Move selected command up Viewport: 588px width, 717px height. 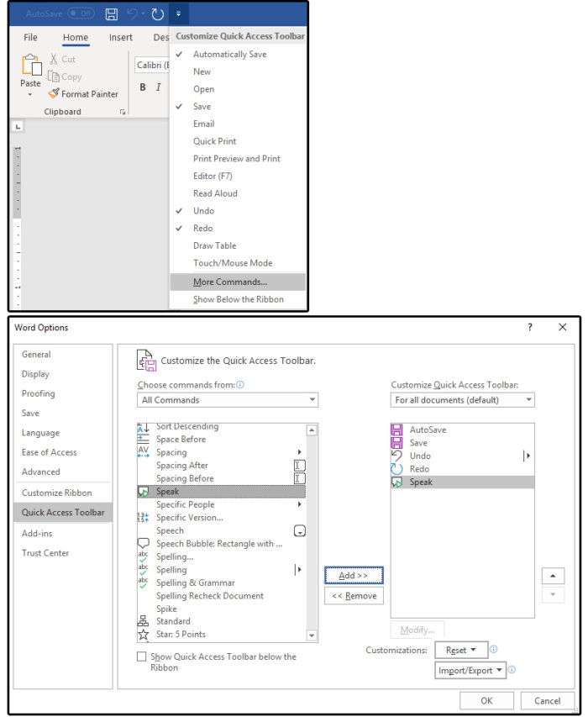[x=553, y=576]
